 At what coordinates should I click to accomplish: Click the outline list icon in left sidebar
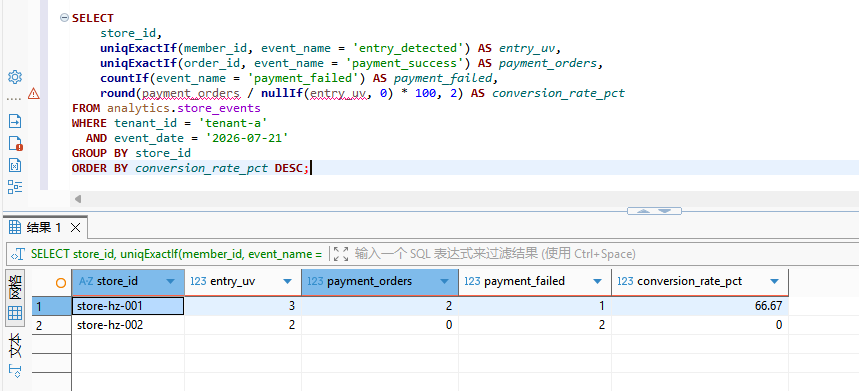tap(15, 187)
